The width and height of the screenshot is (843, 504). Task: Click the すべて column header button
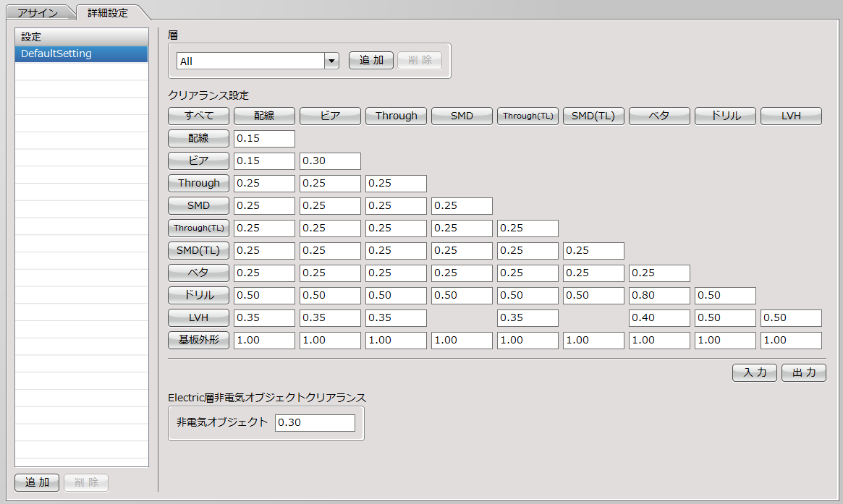[x=198, y=116]
